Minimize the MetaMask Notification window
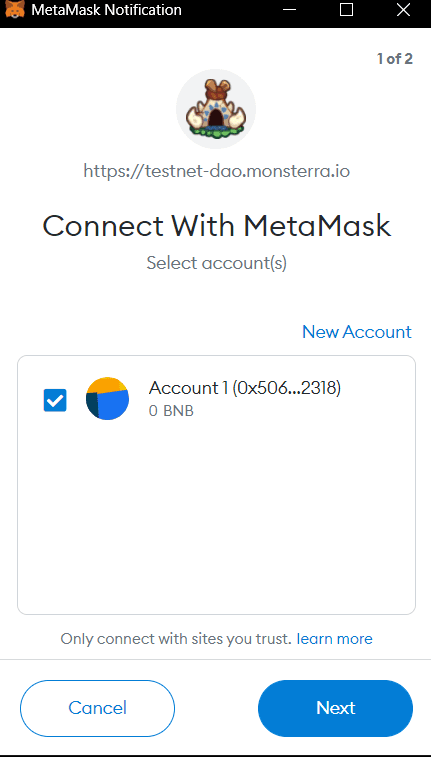 [x=290, y=10]
